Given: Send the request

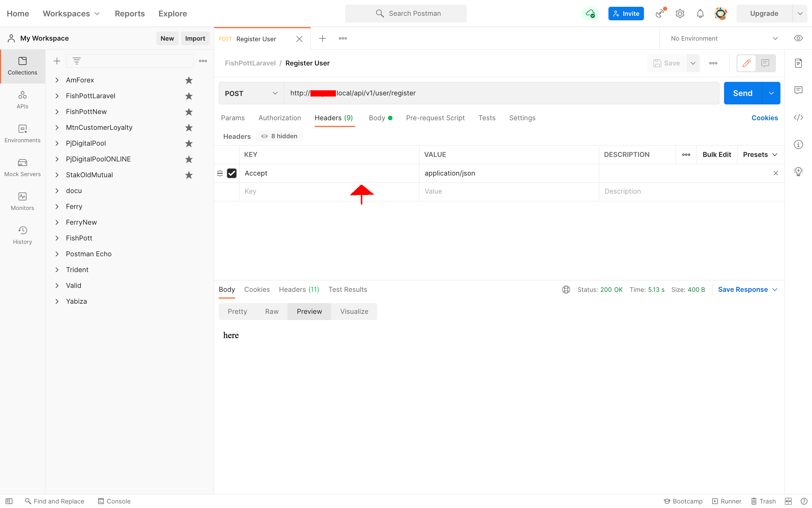Looking at the screenshot, I should 743,93.
